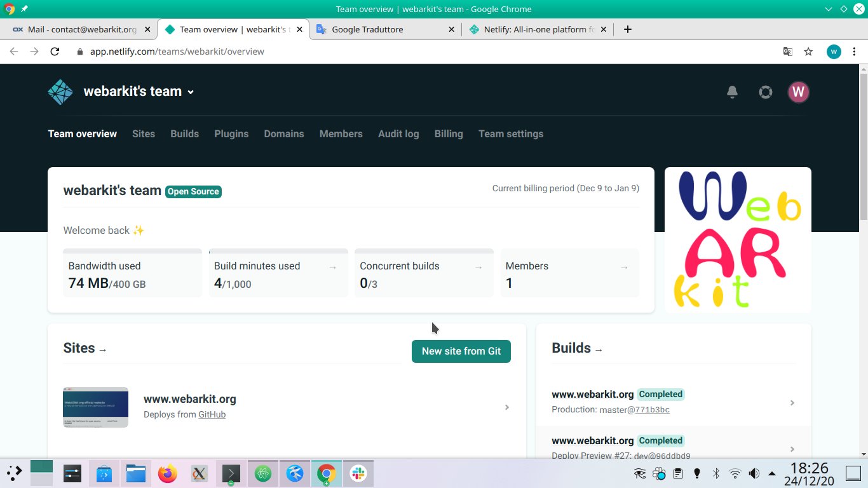
Task: Open chevron for Deploy Preview #27 build
Action: click(x=792, y=449)
